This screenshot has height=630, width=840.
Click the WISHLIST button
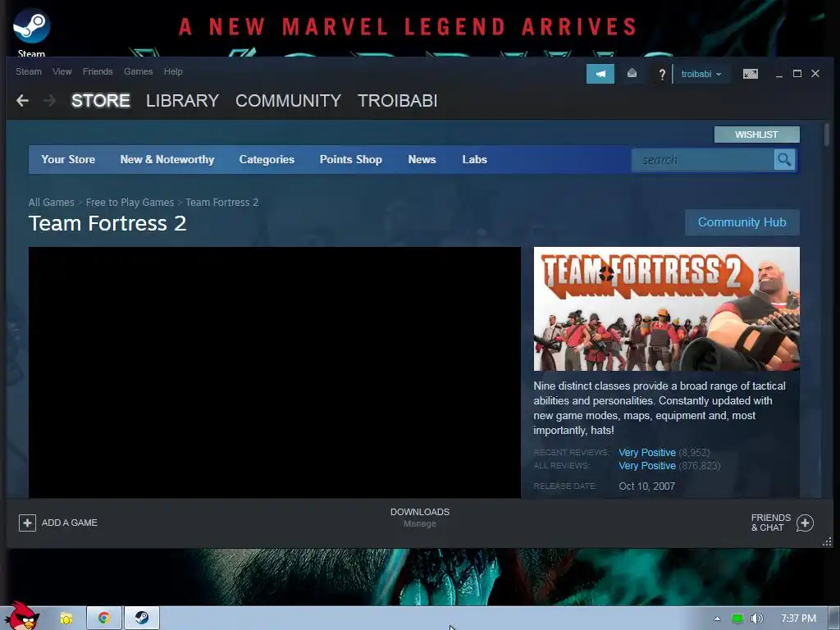click(x=756, y=135)
